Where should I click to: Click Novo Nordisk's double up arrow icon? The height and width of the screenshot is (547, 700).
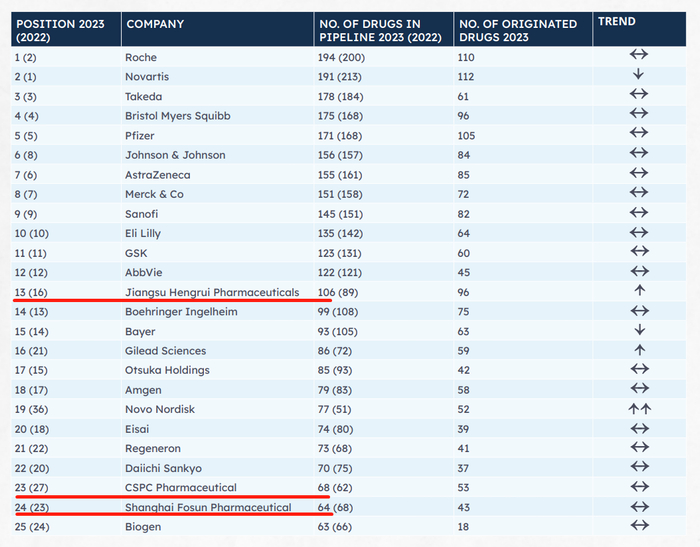[639, 409]
